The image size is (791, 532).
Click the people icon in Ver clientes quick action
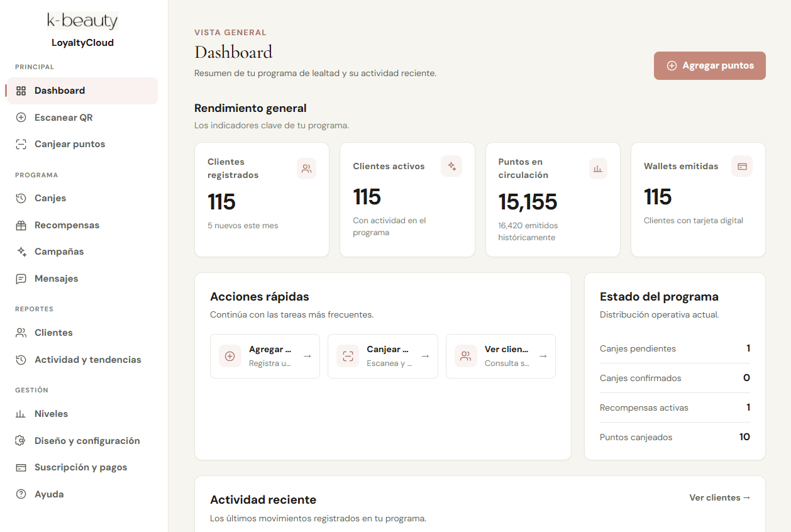(466, 356)
